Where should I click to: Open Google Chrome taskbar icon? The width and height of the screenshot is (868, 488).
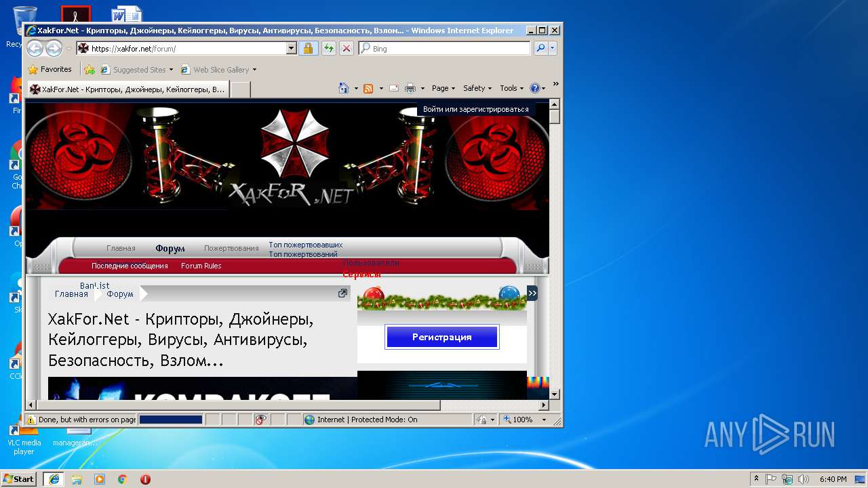tap(122, 479)
